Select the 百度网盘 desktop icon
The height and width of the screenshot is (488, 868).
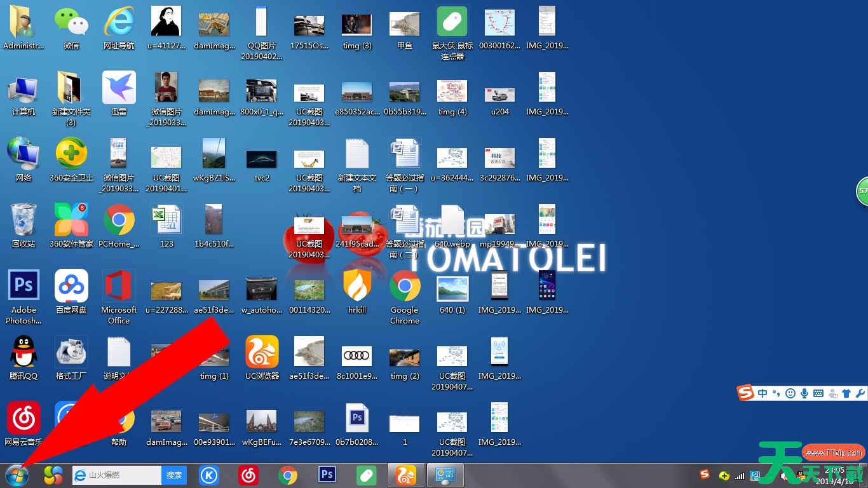(x=71, y=286)
